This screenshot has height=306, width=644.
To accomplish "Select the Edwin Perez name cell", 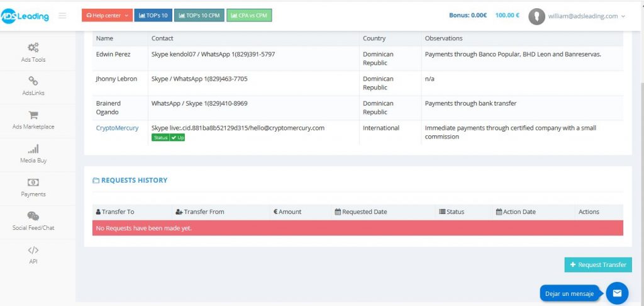I will coord(120,59).
